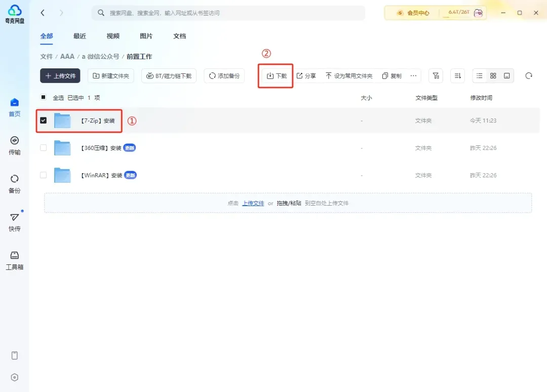The height and width of the screenshot is (392, 547).
Task: Maximize the Quark Netdisk window
Action: [x=520, y=13]
